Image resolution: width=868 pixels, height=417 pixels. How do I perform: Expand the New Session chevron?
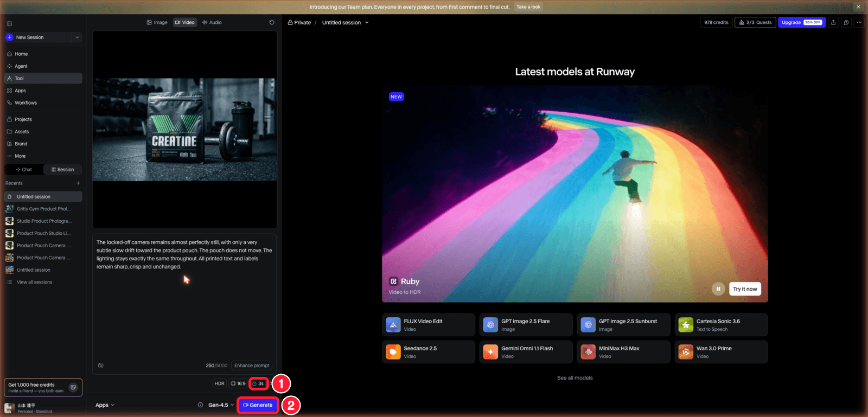(x=77, y=37)
